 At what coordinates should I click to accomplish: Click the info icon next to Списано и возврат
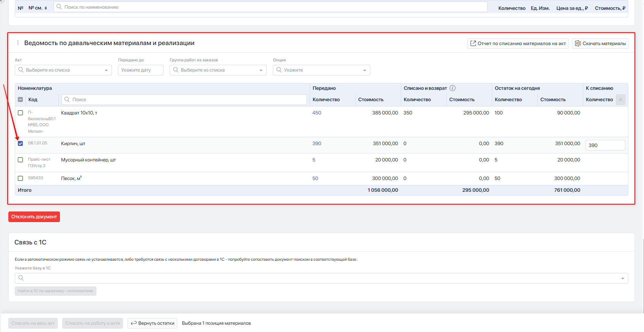[x=452, y=88]
